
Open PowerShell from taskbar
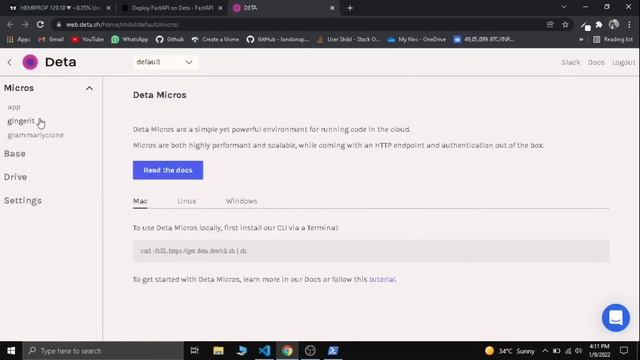(x=333, y=351)
